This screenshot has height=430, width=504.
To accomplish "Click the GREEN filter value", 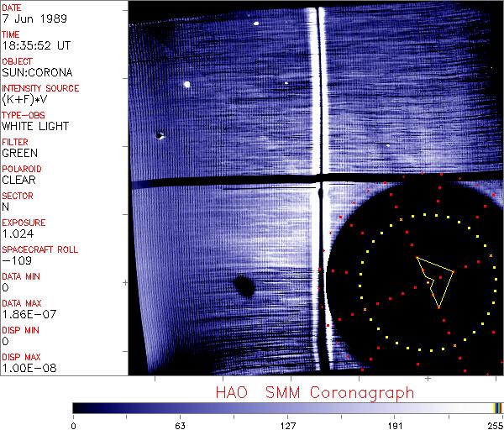I will 19,154.
